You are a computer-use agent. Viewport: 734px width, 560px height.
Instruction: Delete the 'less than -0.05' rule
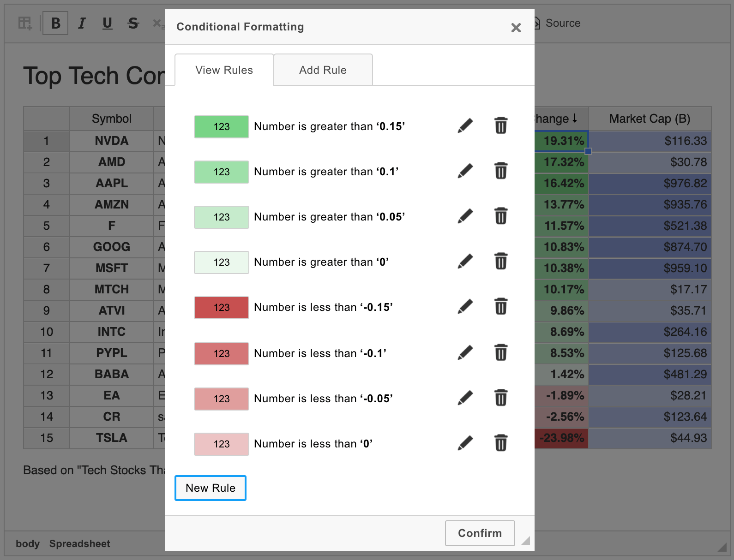[501, 398]
